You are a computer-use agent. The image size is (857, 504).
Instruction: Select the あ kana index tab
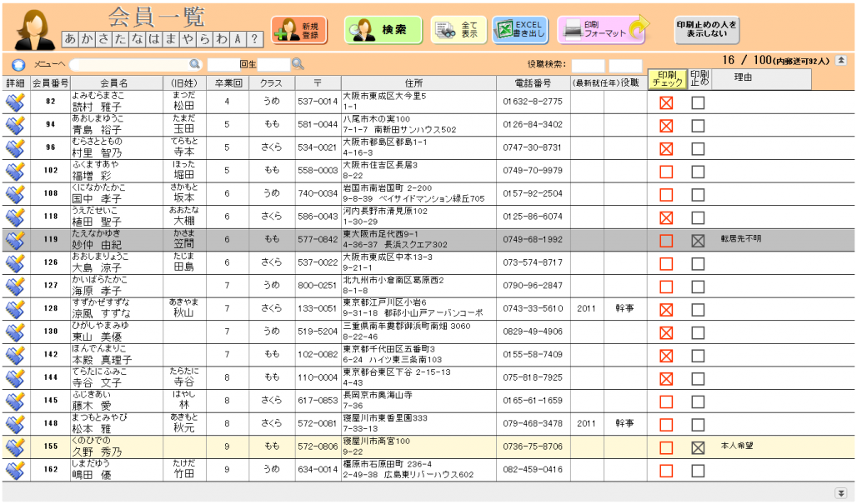70,39
